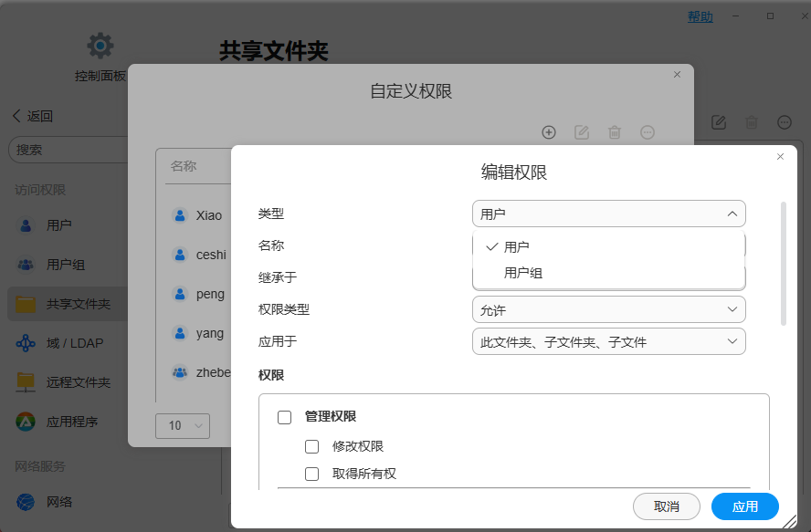811x532 pixels.
Task: Open the more options ellipsis icon in custom permissions
Action: coord(648,132)
